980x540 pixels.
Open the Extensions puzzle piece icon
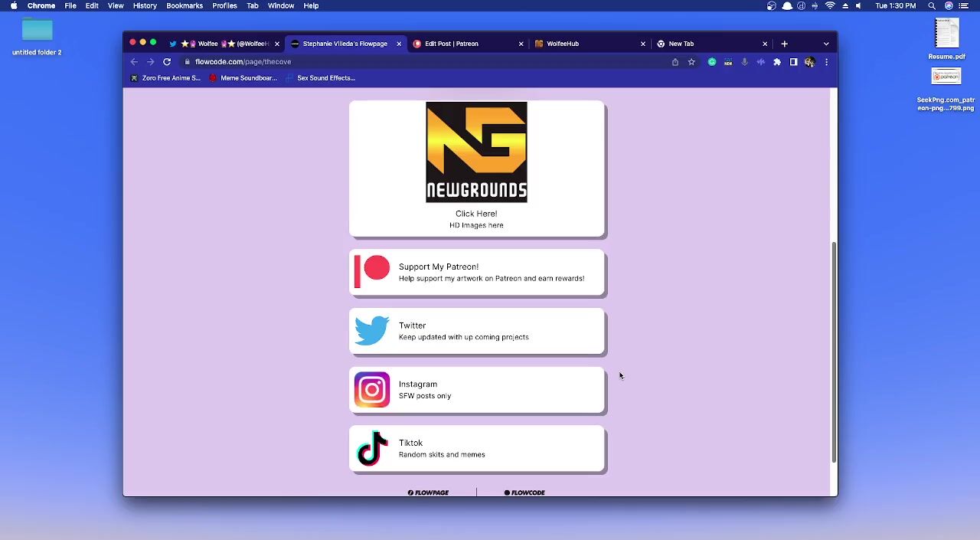click(x=777, y=62)
